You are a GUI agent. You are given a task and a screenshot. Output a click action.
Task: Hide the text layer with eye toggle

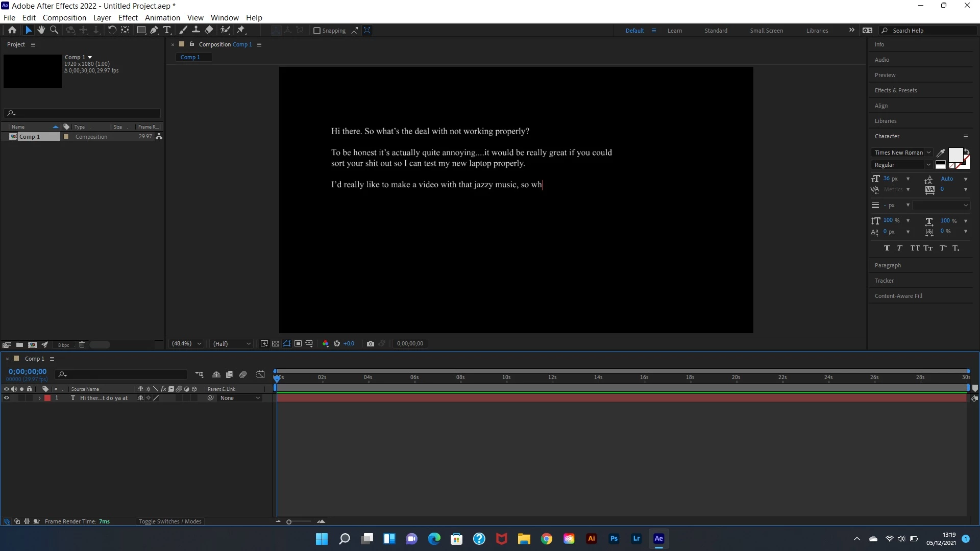(7, 398)
